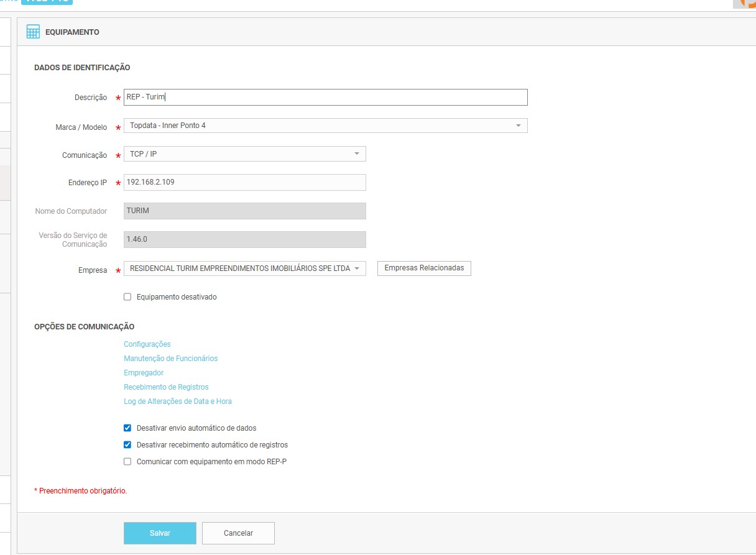Click the Endereço IP input field
This screenshot has height=555, width=756.
tap(244, 182)
